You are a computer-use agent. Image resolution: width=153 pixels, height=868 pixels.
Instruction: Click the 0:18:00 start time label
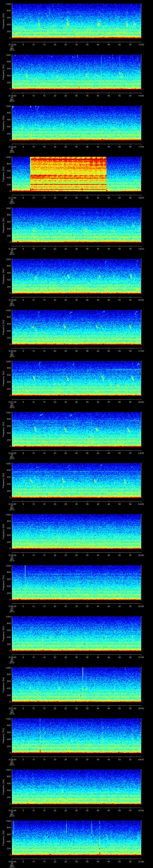12,249
